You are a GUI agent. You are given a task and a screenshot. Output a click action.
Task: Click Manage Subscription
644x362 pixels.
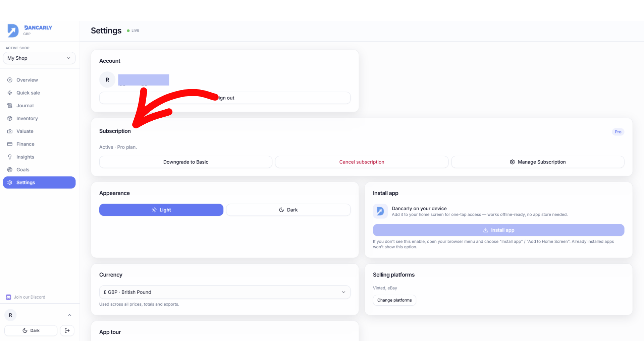538,162
